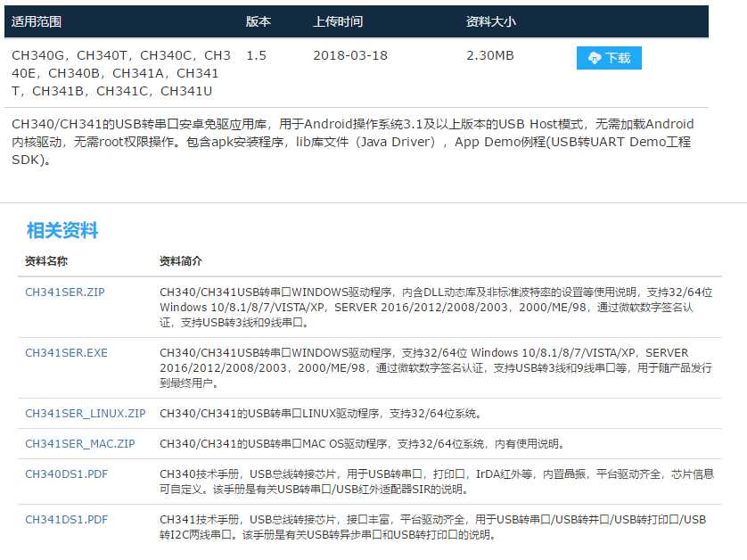
Task: Click the cloud icon in download button
Action: tap(595, 58)
